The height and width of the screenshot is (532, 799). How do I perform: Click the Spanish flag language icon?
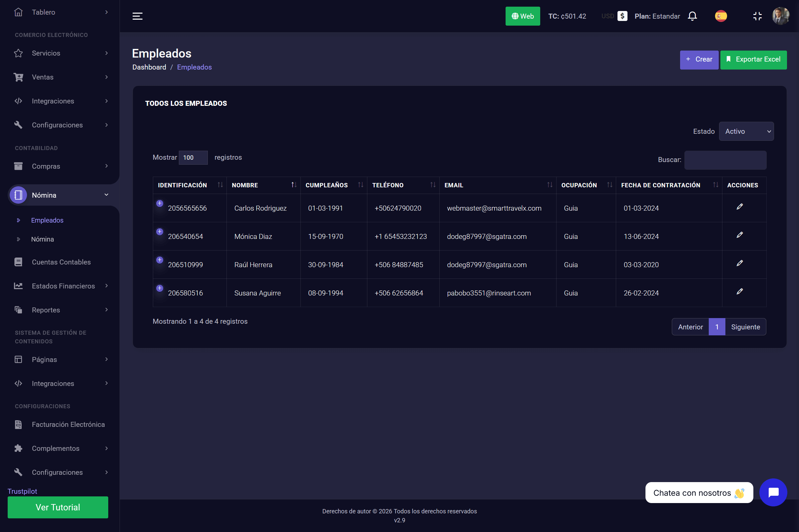(720, 16)
